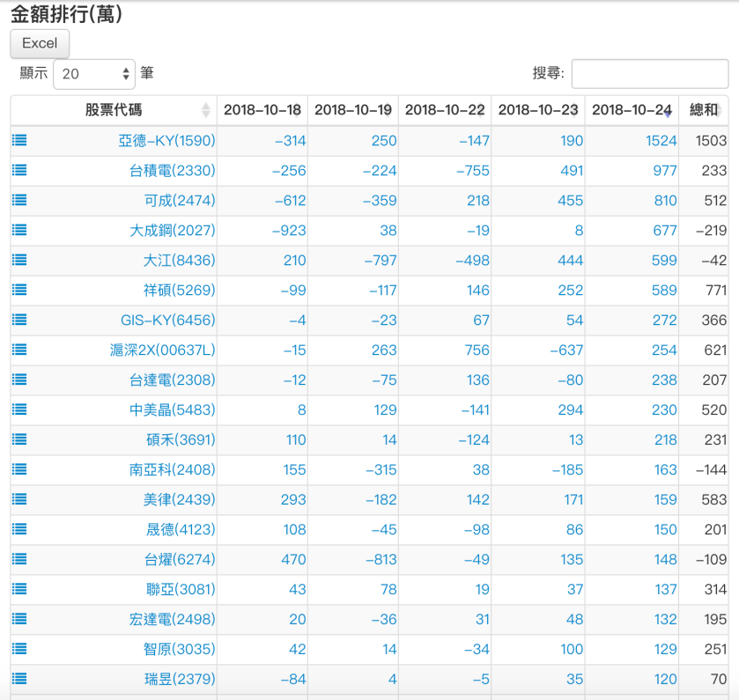The height and width of the screenshot is (700, 739).
Task: Open the display count dropdown showing 20
Action: (92, 73)
